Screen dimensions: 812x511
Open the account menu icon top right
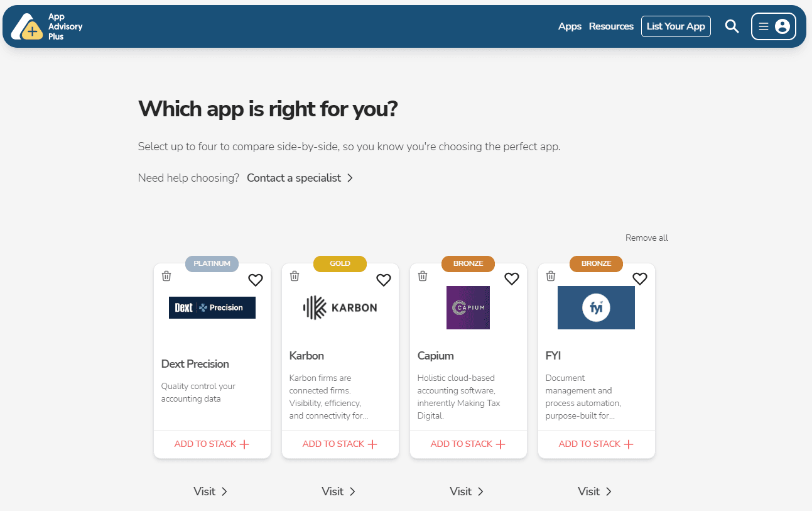point(782,26)
